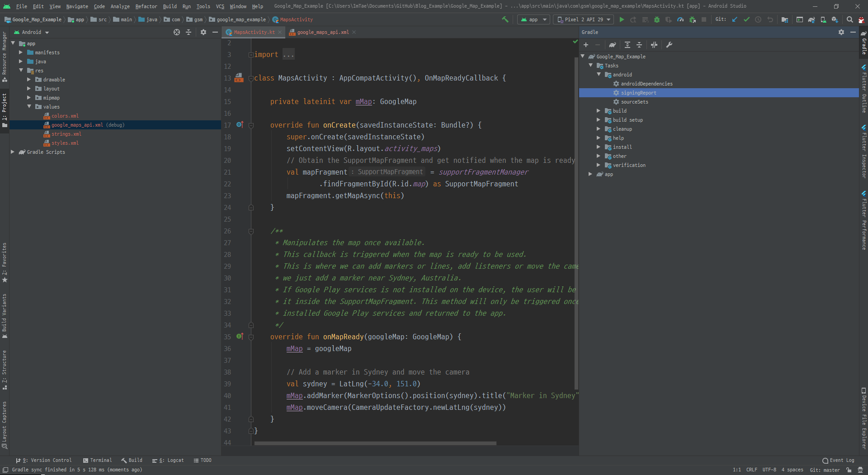
Task: Open Pixel 2 API 29 device dropdown
Action: 584,19
